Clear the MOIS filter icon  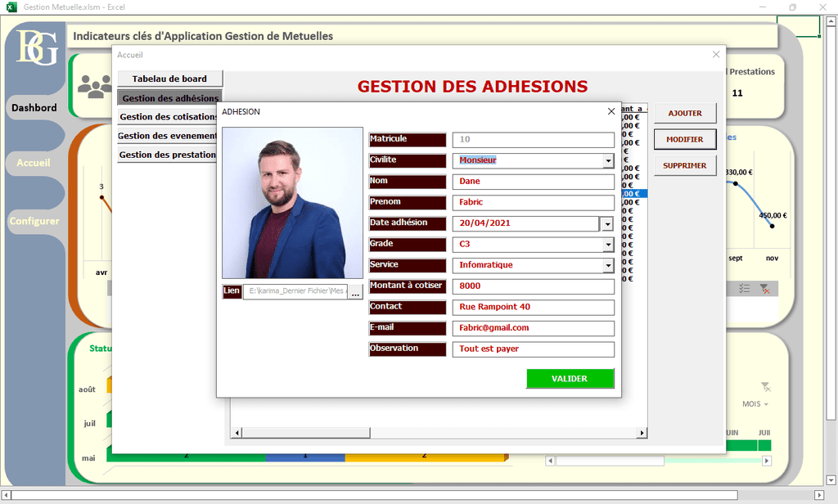pos(766,386)
